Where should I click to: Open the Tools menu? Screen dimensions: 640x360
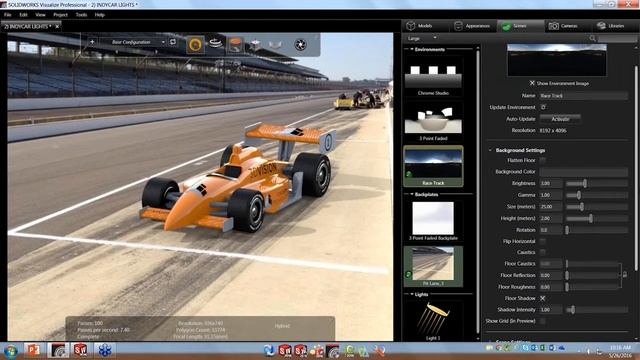[81, 15]
